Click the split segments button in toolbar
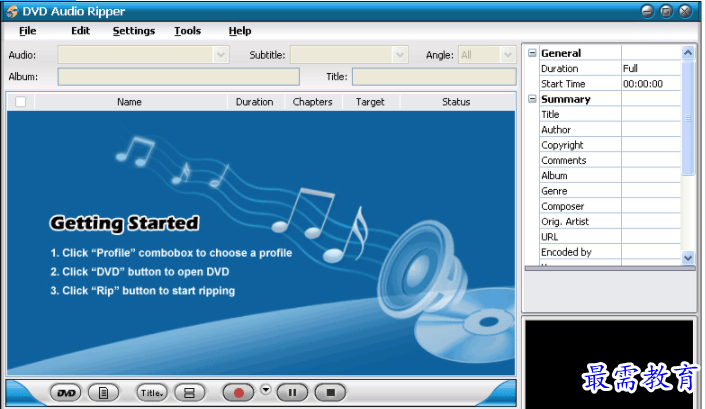Screen dimensions: 706x409 (190, 393)
